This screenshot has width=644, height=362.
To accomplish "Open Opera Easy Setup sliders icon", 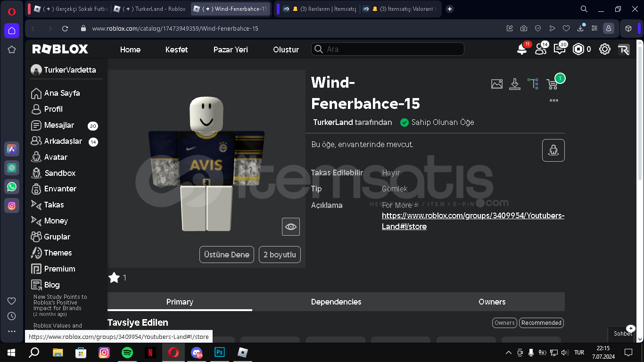I will (594, 28).
